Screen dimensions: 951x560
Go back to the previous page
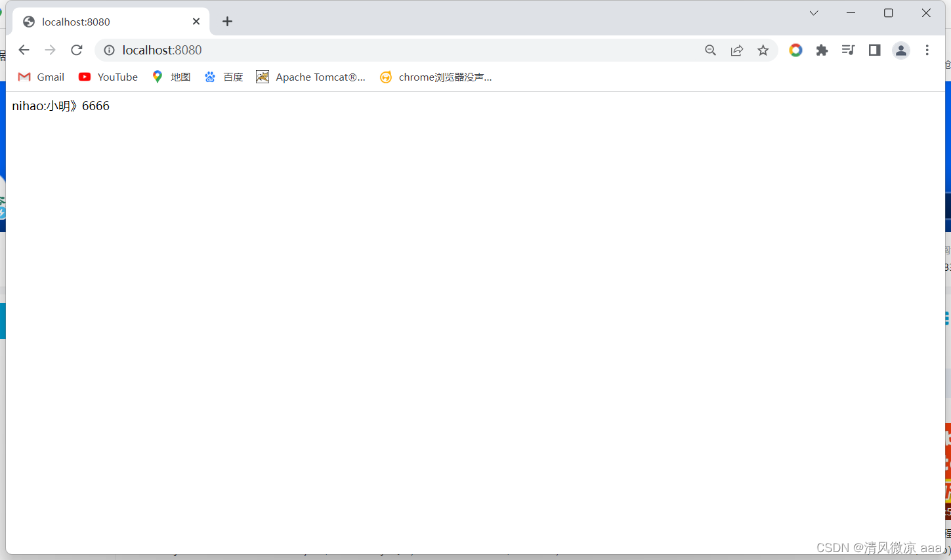[x=24, y=50]
